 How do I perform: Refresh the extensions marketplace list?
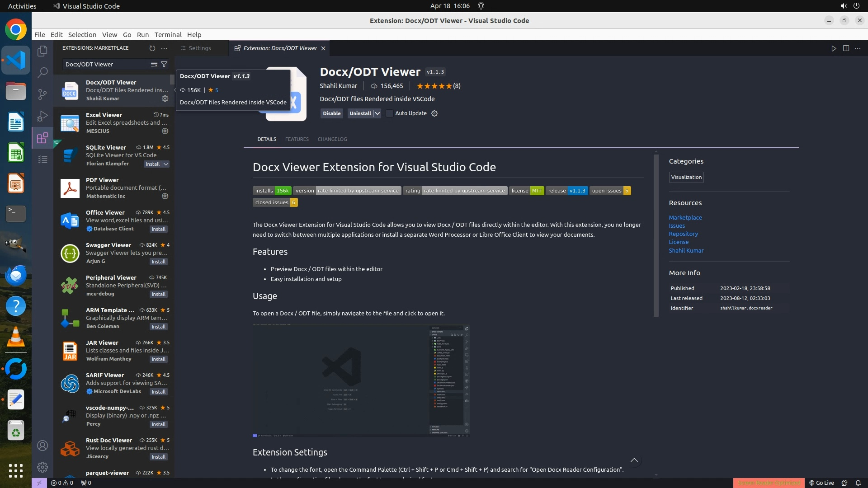[152, 48]
